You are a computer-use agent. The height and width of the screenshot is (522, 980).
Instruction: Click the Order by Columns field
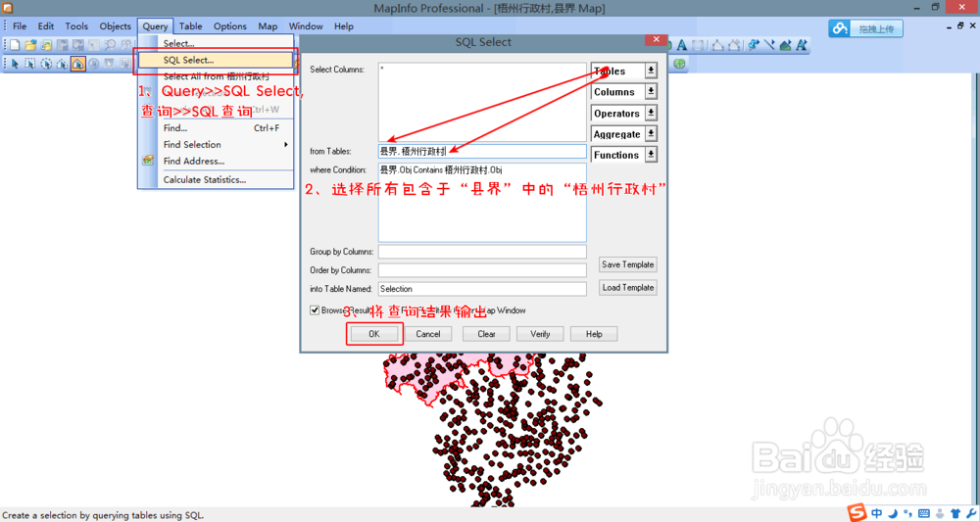coord(482,270)
